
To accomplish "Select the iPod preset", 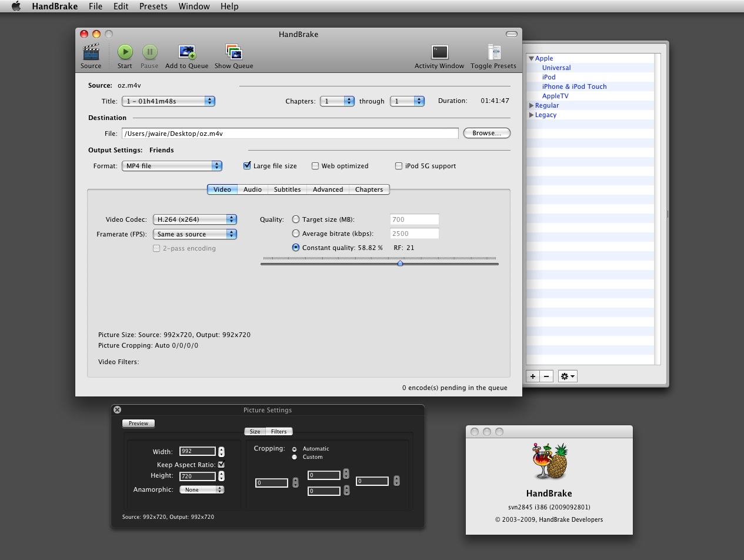I will coord(549,77).
